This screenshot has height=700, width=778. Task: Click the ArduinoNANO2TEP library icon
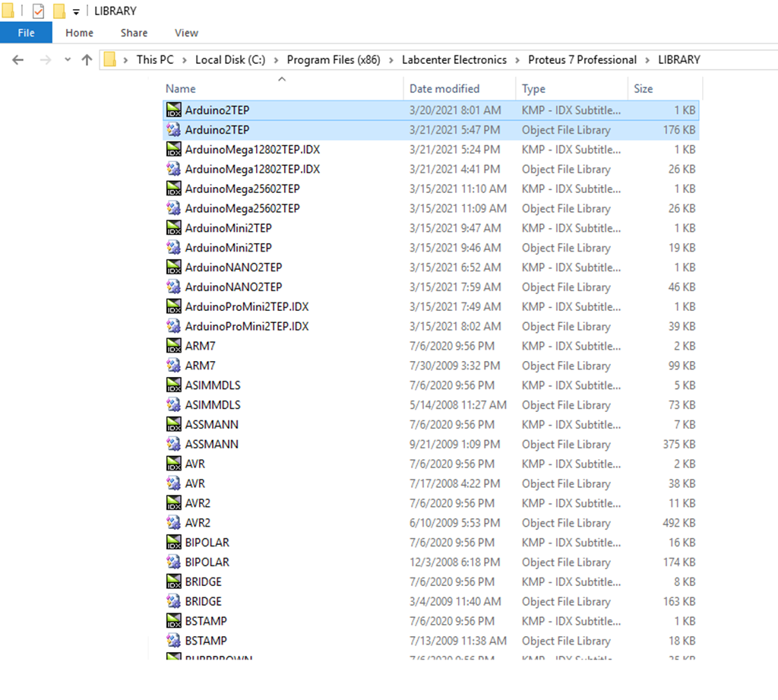click(173, 287)
